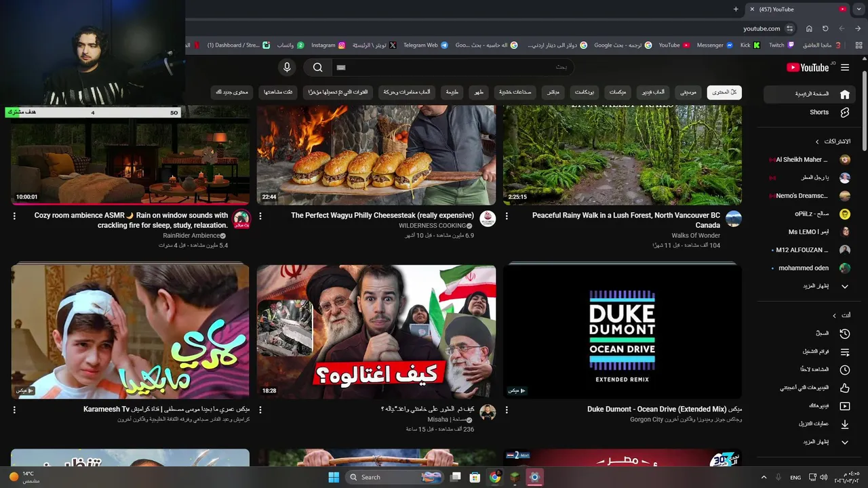Open the Kick bookmark
Screen dimensions: 868x488
pos(750,45)
